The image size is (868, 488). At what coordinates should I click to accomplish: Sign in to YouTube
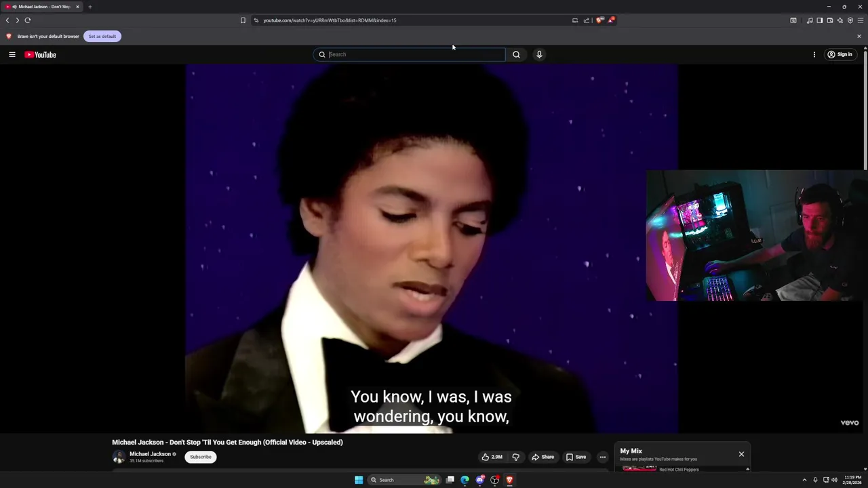840,54
